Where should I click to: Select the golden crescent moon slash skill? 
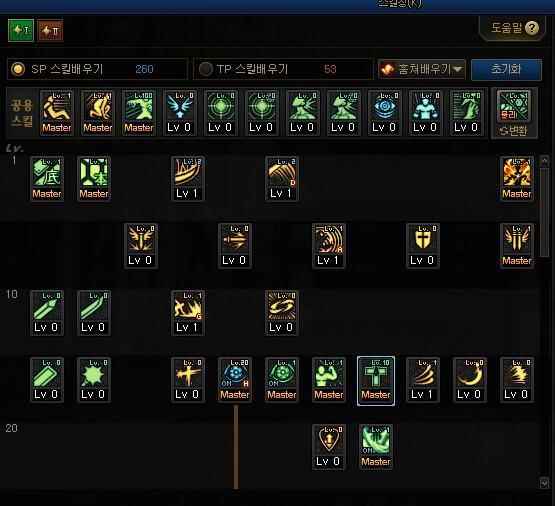469,380
